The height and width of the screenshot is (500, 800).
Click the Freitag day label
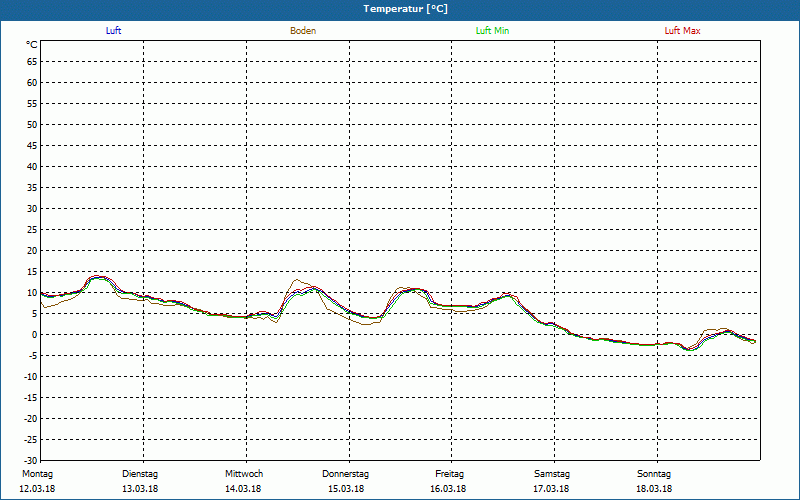(x=449, y=474)
